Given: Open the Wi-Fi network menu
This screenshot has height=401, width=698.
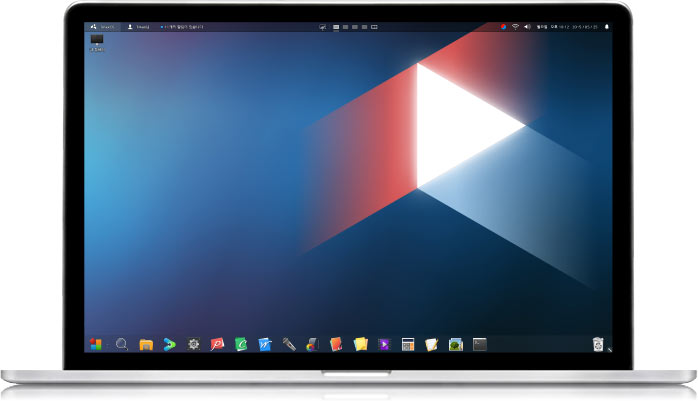Looking at the screenshot, I should 515,27.
